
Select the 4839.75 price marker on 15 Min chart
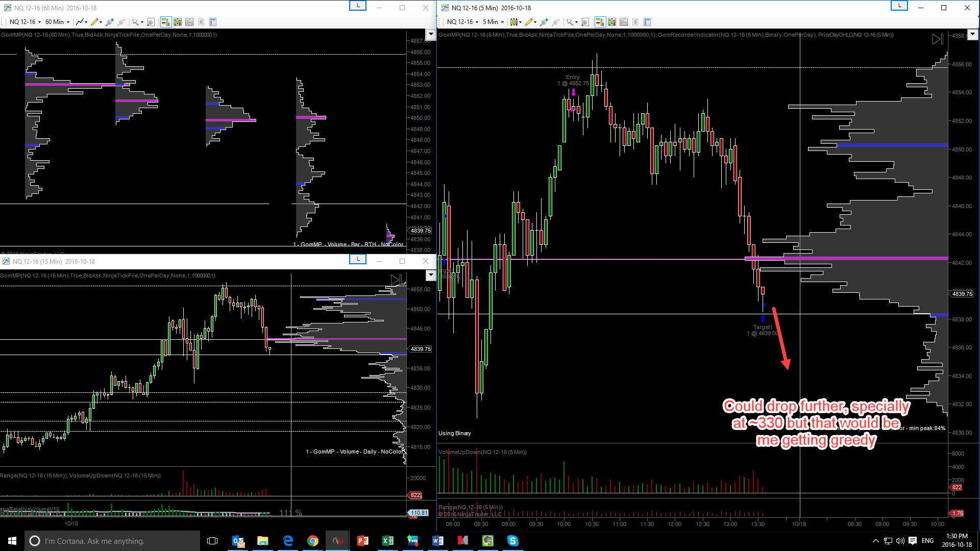coord(421,349)
